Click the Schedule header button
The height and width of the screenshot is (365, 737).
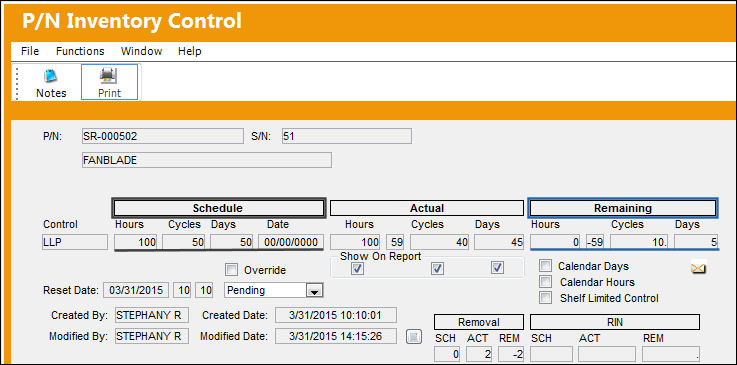pos(218,208)
